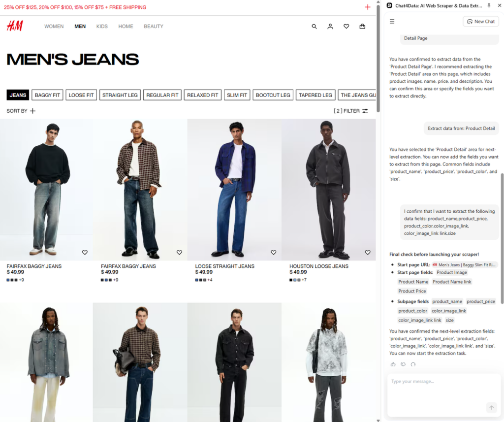Favorite the Houston Loose Jeans
The image size is (504, 422).
pos(367,253)
